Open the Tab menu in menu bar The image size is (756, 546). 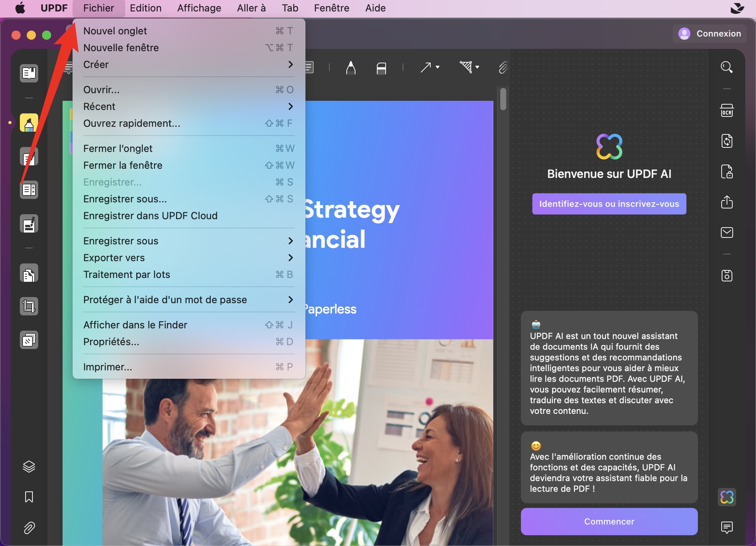[x=290, y=8]
